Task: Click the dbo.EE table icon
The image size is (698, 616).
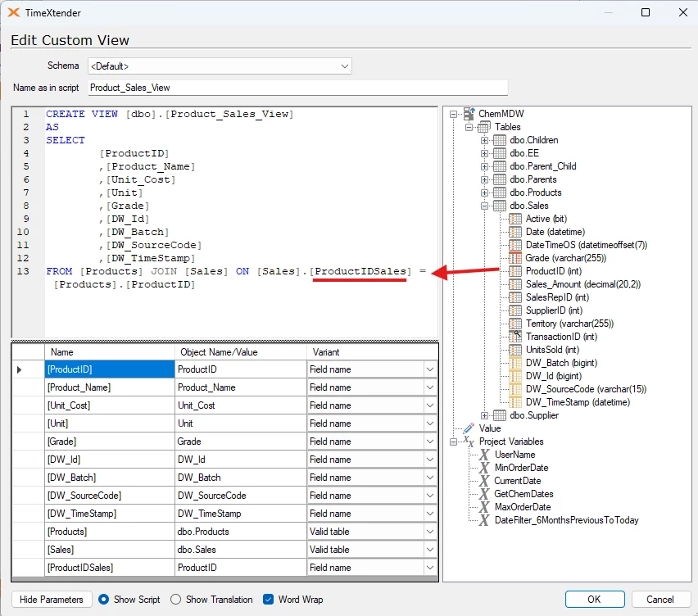Action: tap(500, 153)
